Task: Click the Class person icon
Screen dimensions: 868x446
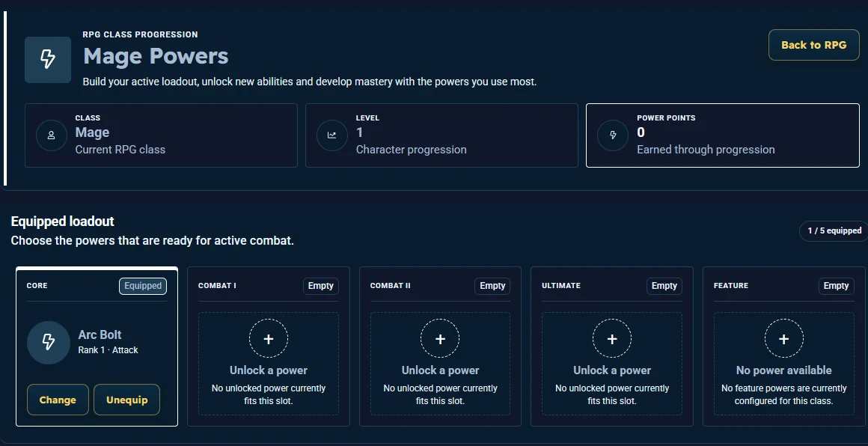Action: click(52, 135)
